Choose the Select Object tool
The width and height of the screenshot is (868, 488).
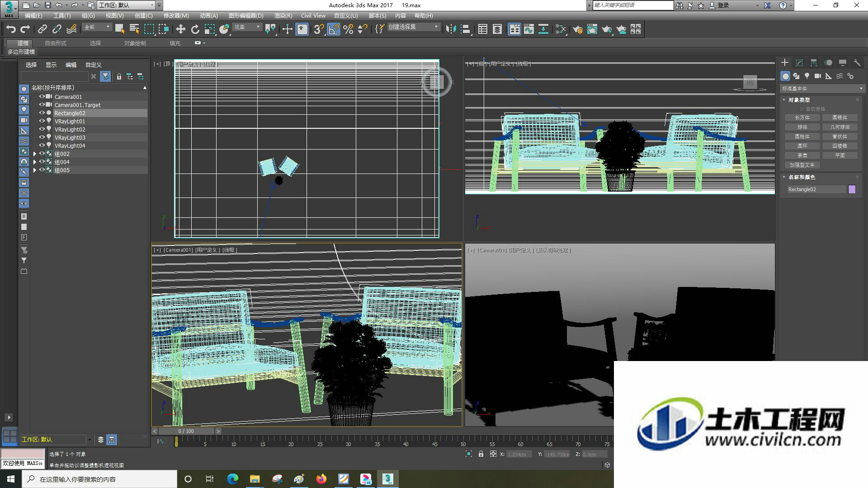pyautogui.click(x=120, y=29)
